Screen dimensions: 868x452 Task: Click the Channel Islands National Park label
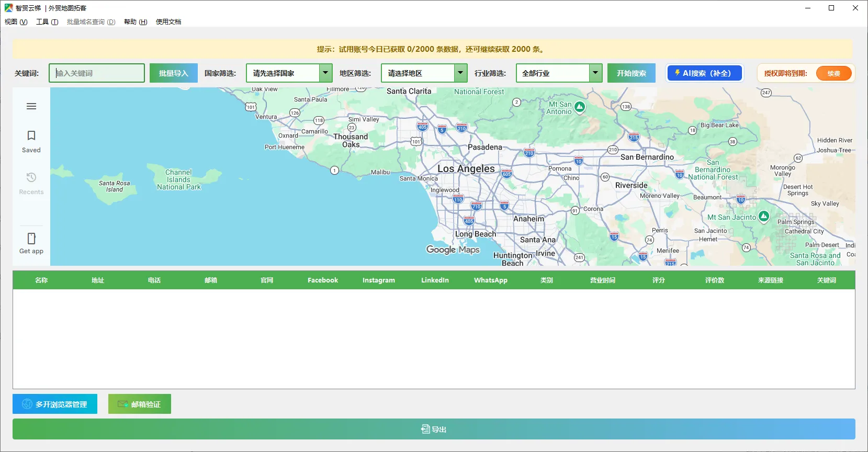pyautogui.click(x=179, y=179)
